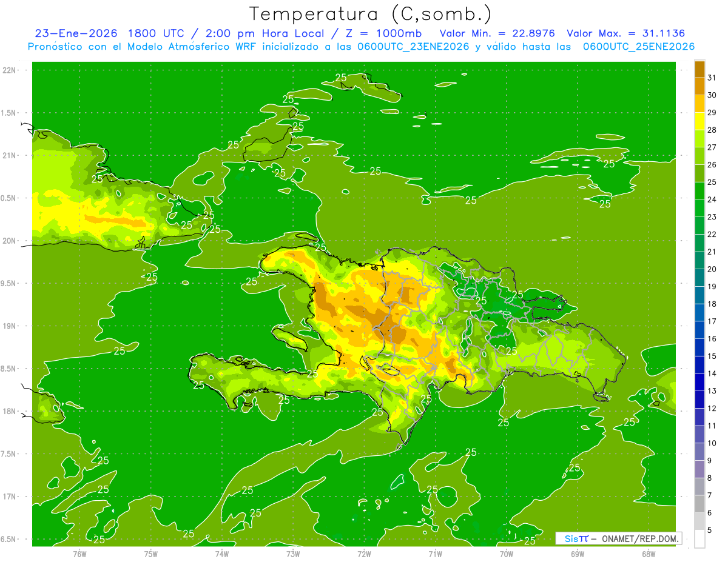Click the "71W" longitude label
Screen dimensions: 728x562
coord(435,554)
